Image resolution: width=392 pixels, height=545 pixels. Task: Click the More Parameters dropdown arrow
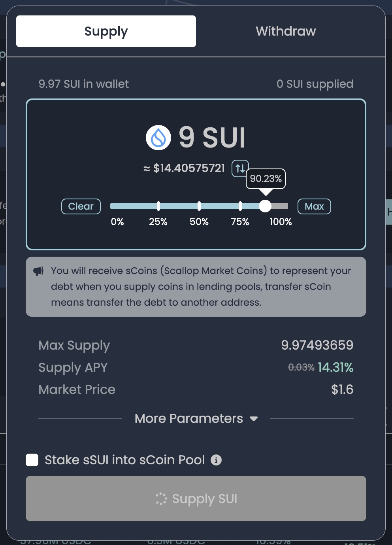[254, 419]
